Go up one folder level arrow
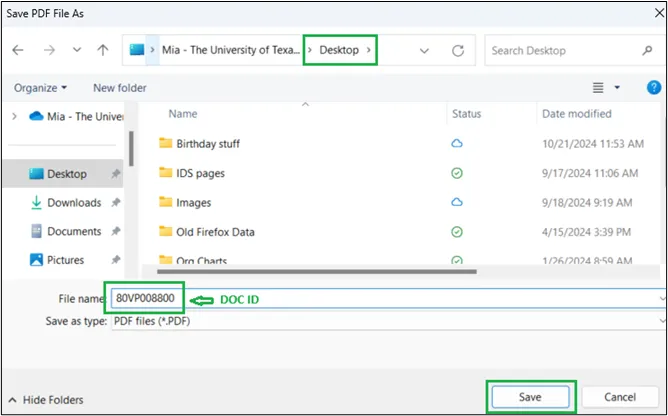Screen dimensions: 668x416 (102, 50)
